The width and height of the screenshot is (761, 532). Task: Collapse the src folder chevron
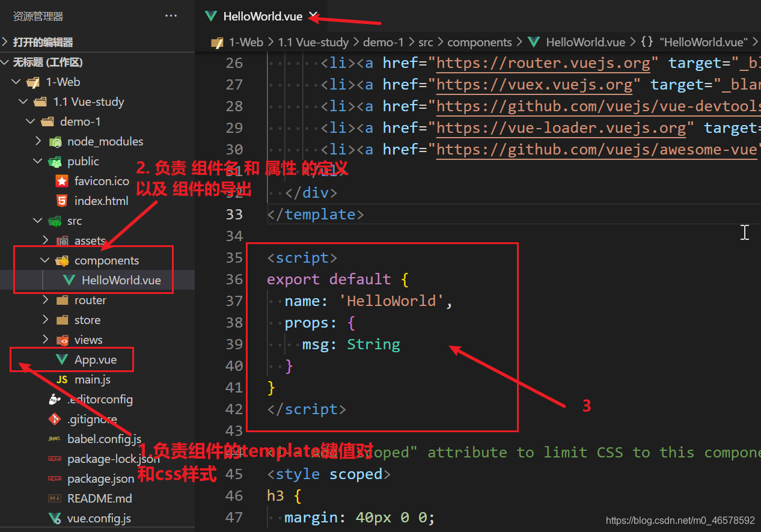38,221
